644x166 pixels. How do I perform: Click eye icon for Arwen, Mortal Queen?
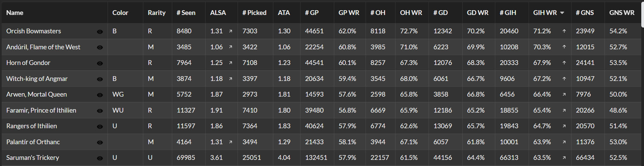(x=100, y=95)
